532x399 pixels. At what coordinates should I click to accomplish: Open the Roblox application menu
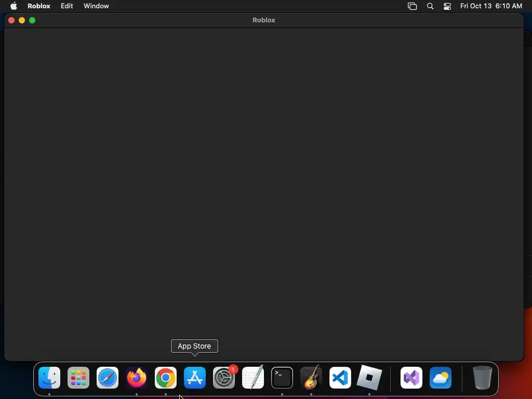tap(39, 6)
